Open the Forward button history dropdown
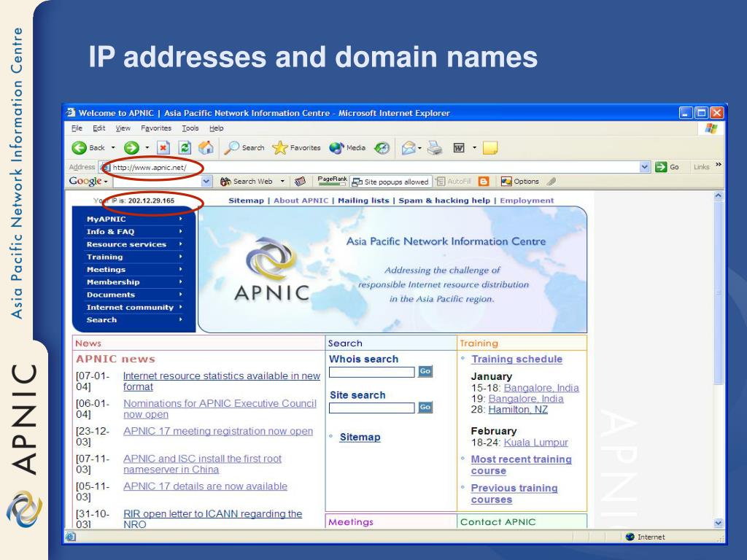 click(x=147, y=148)
